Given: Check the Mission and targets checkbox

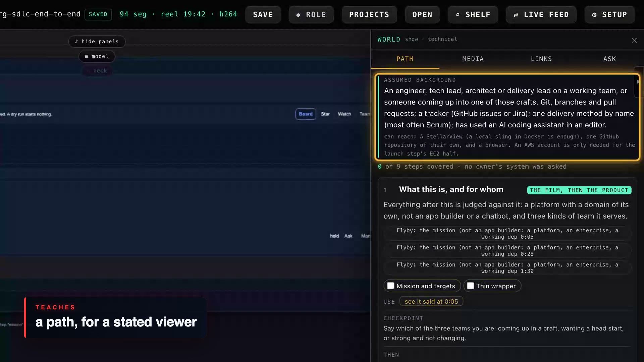Looking at the screenshot, I should (390, 286).
